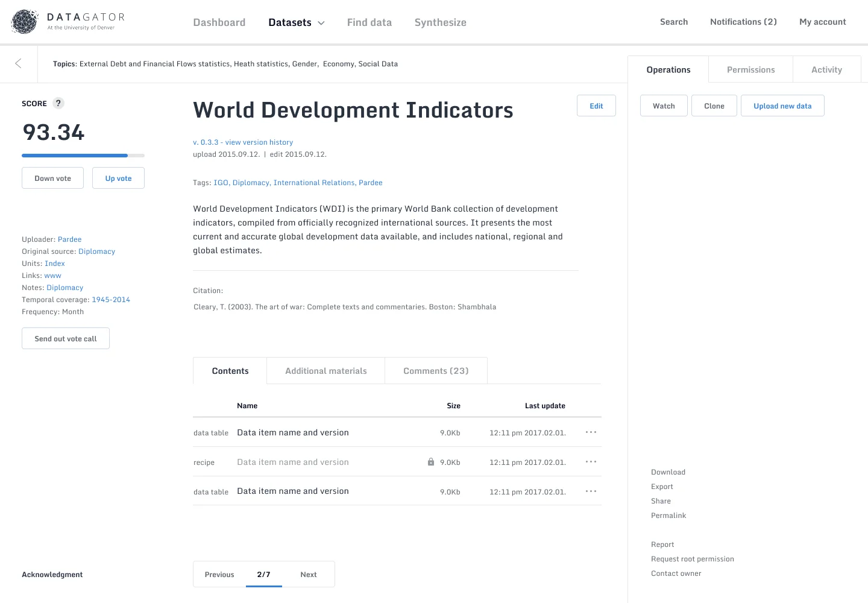This screenshot has width=868, height=603.
Task: Open more options for last data table row
Action: click(591, 491)
